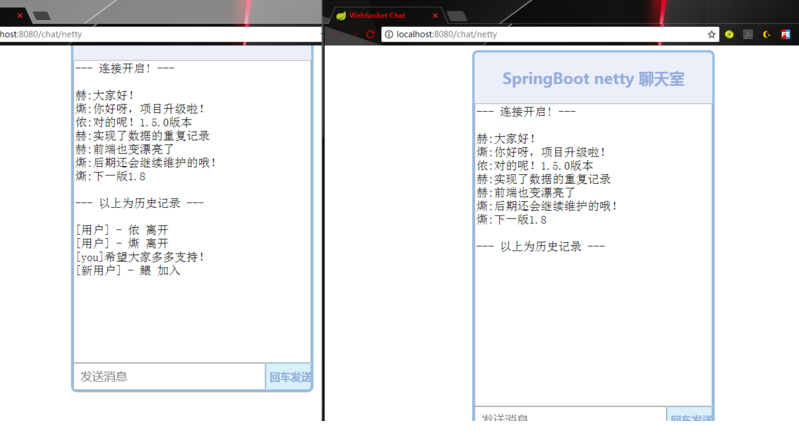The width and height of the screenshot is (799, 443).
Task: Click '赫:实现了数据的重复记录' in right chat
Action: click(544, 179)
